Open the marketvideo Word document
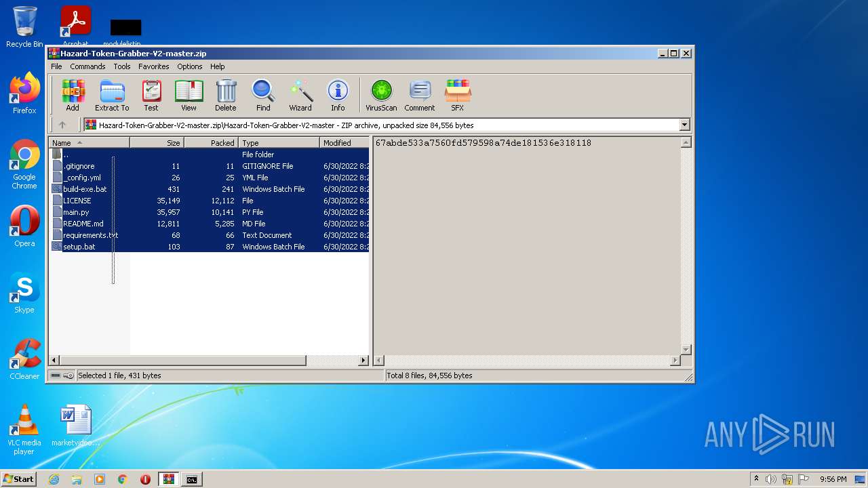868x488 pixels. [76, 426]
